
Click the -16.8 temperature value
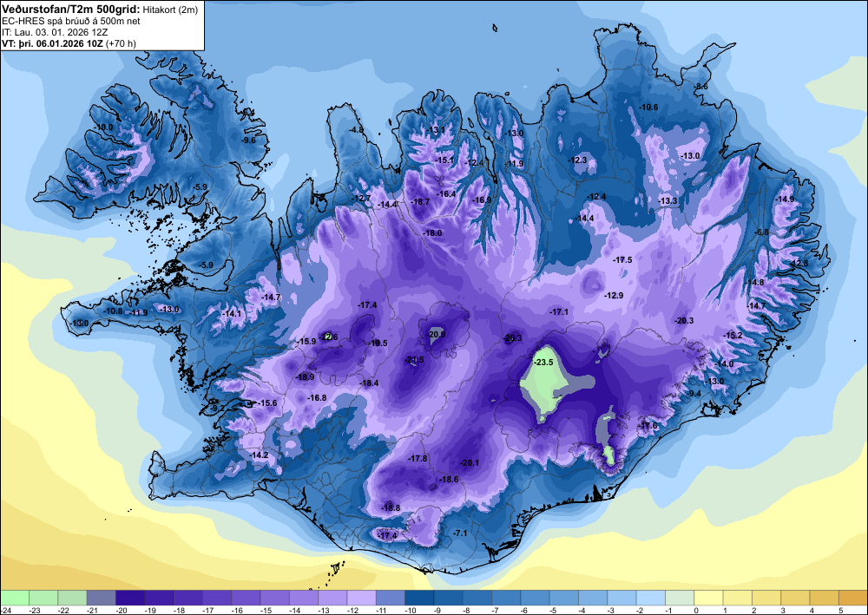coord(317,397)
